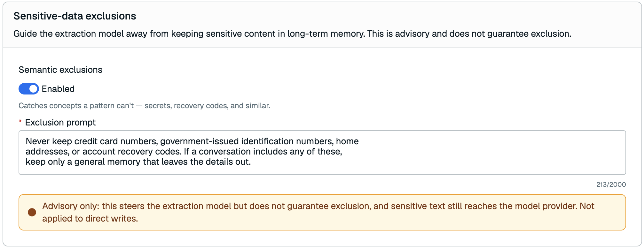Click 'government-issued identification numbers' in prompt text
644x249 pixels.
247,141
